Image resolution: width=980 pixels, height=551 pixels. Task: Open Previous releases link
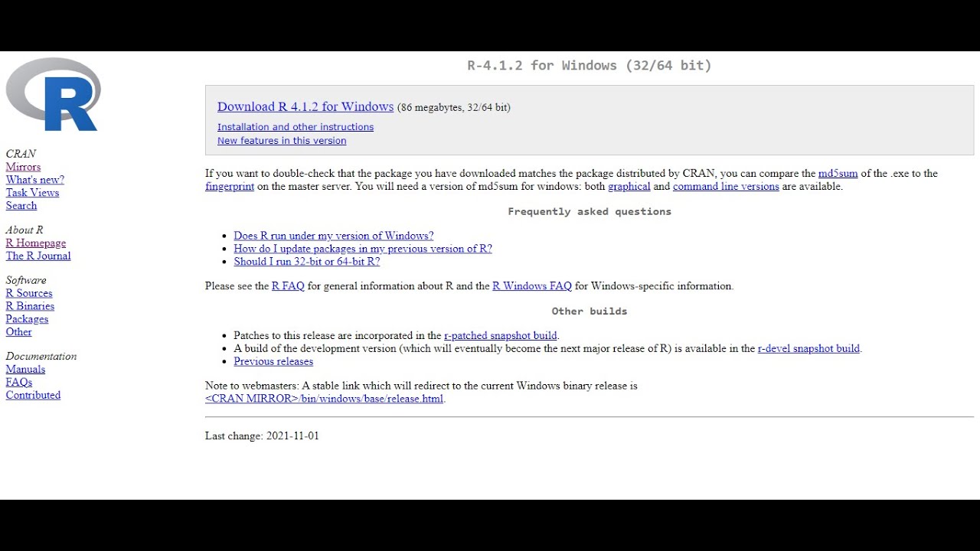273,361
